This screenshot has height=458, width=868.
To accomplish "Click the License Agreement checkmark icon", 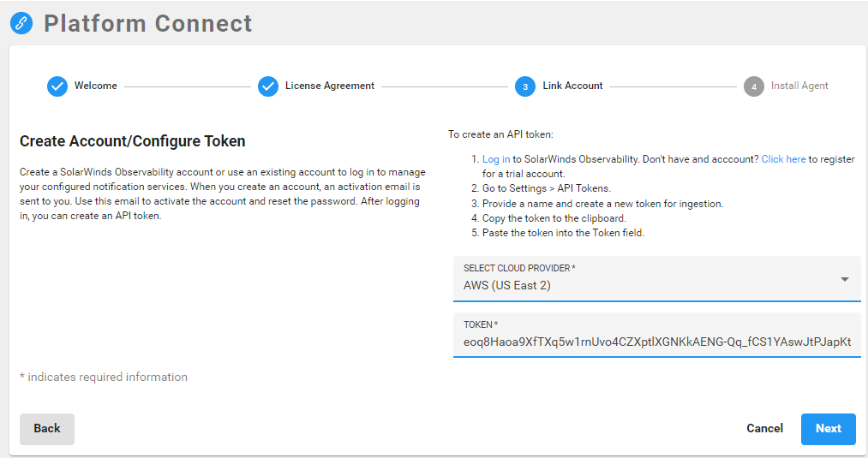I will tap(268, 86).
